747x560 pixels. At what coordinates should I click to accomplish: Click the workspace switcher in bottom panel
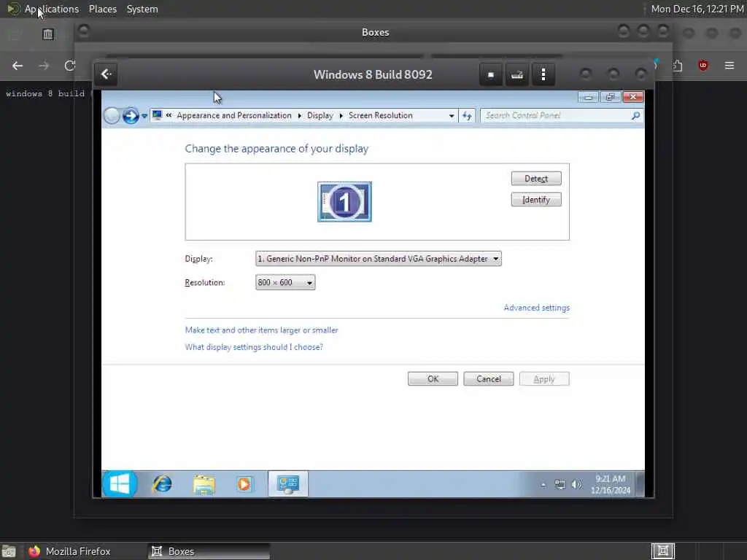[662, 551]
